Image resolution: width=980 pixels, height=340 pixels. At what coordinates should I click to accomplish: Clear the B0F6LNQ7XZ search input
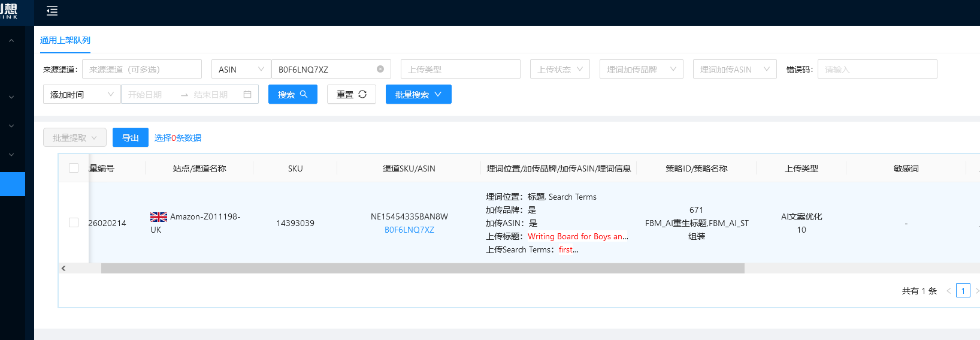pyautogui.click(x=380, y=69)
